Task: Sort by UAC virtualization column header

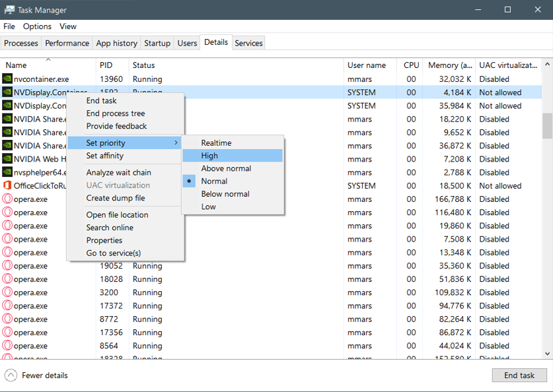Action: 508,65
